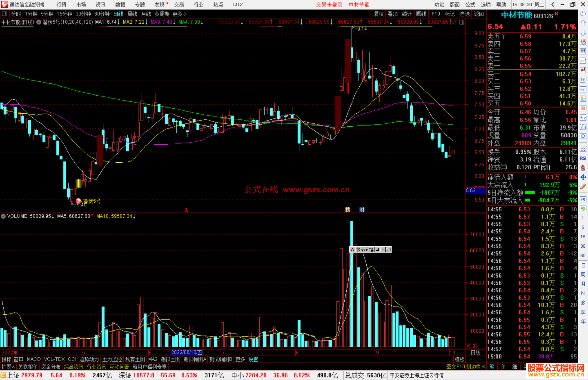588x380 pixels.
Task: Switch to 15-minute period in sidebar
Action: click(583, 237)
